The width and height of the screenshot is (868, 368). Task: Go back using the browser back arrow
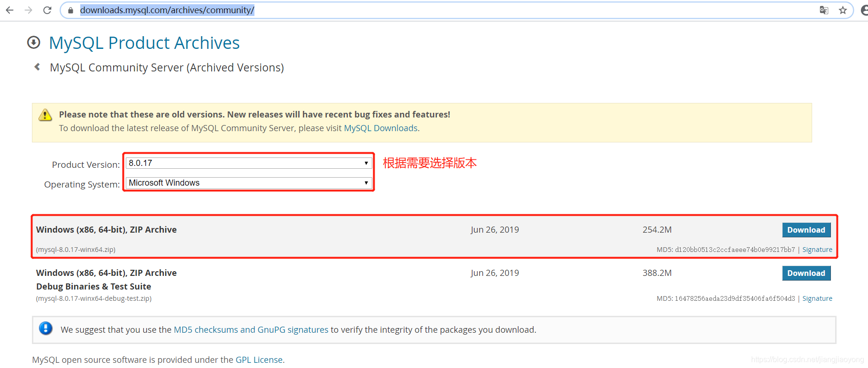(9, 10)
